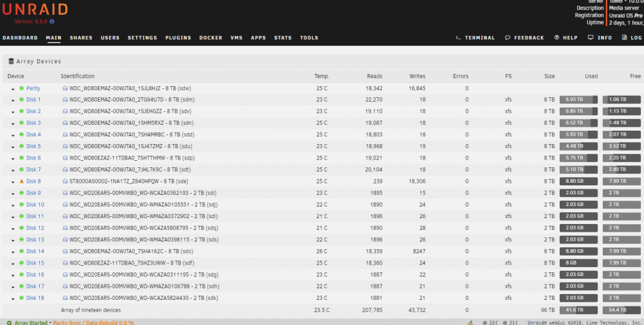Expand the dropdown arrow next to Disk 7
This screenshot has width=644, height=325.
[x=13, y=170]
